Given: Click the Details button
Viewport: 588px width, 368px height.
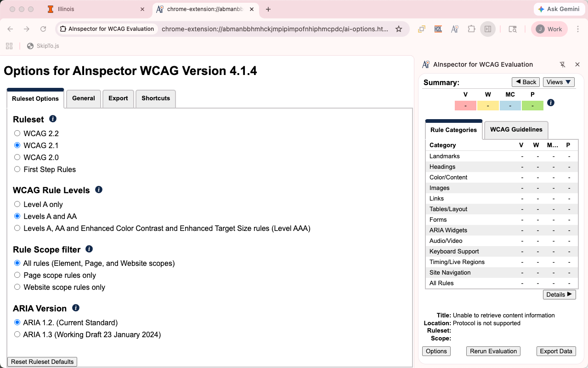Looking at the screenshot, I should [559, 294].
